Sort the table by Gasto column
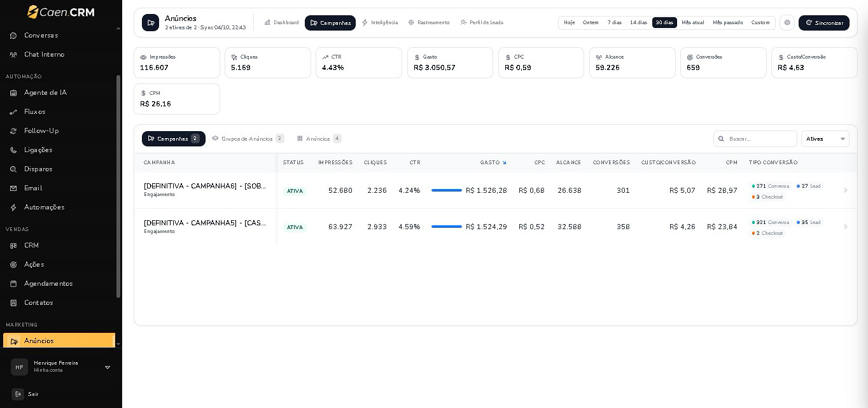The height and width of the screenshot is (408, 868). [493, 163]
